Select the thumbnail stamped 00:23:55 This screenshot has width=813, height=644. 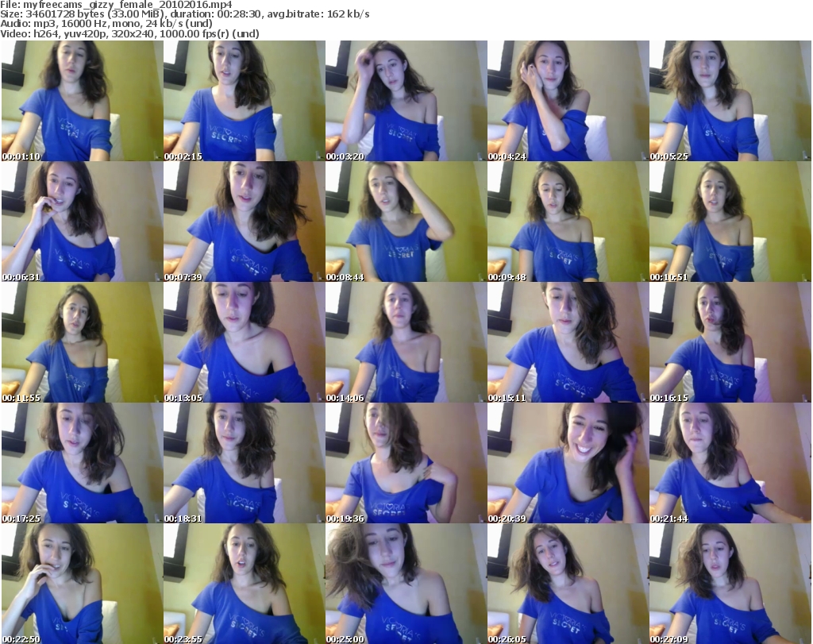(245, 584)
